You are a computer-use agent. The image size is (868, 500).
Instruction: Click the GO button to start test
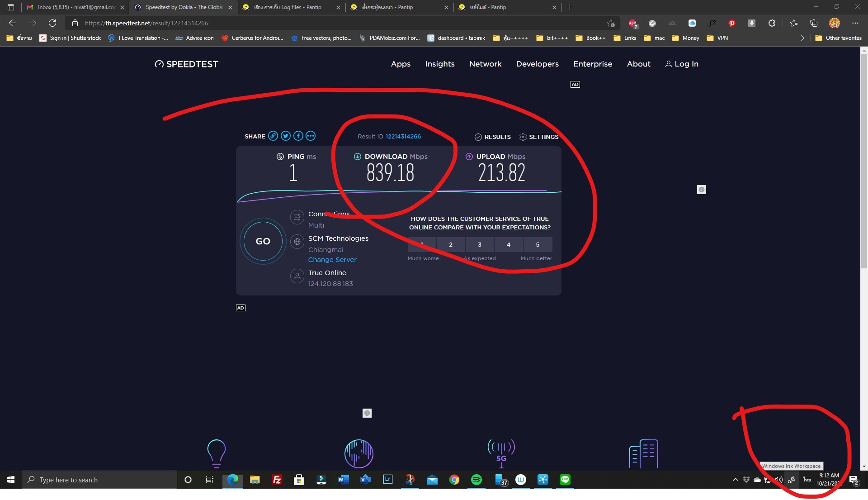(x=263, y=241)
